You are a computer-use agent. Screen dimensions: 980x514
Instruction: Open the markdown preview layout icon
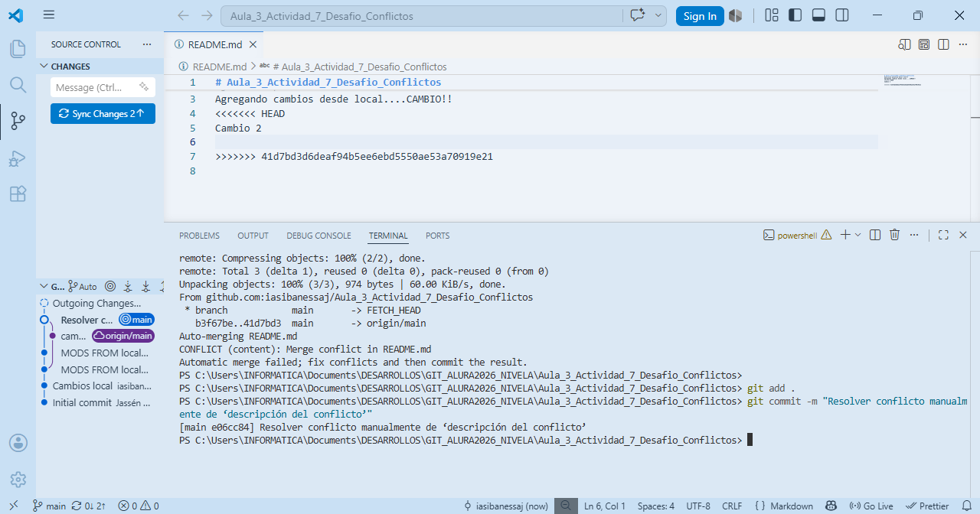pos(924,44)
